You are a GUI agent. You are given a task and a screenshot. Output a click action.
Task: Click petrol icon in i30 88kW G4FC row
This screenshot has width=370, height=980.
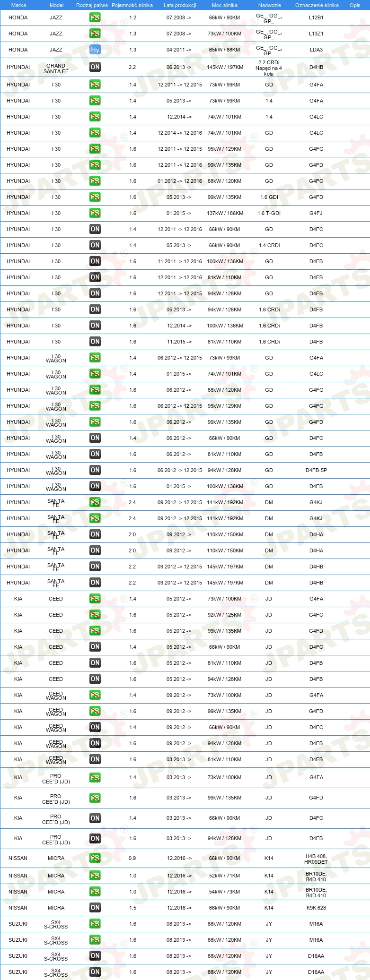click(95, 181)
